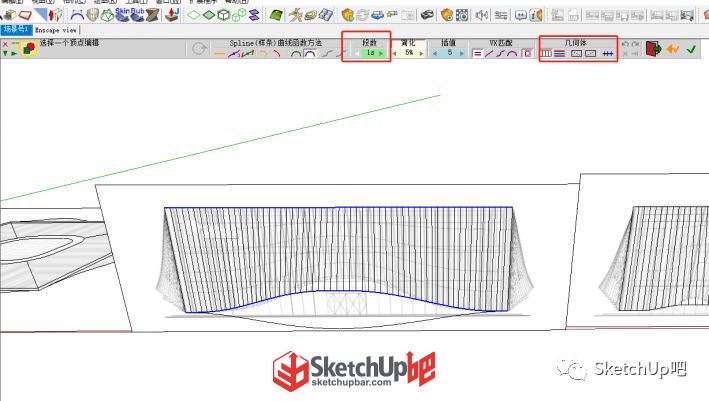Increase segment count with right arrow
Viewport: 709px width, 401px height.
click(x=381, y=53)
